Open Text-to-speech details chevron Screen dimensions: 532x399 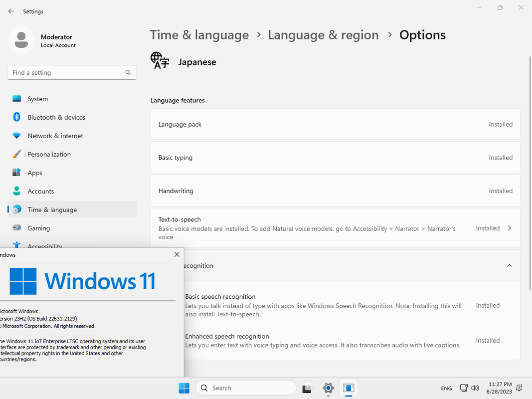(509, 228)
